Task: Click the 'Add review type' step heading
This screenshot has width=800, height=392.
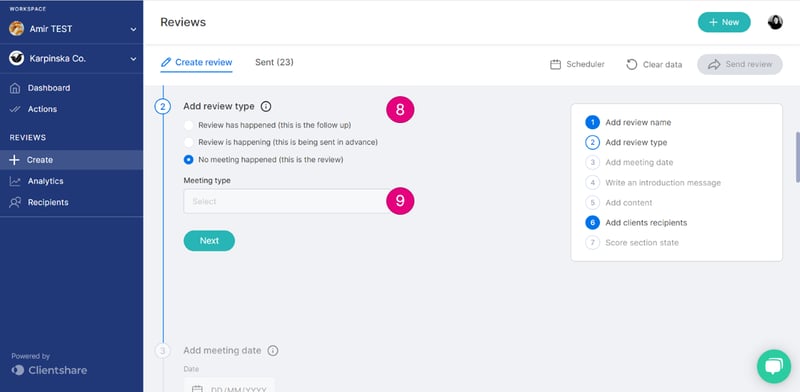Action: (x=219, y=107)
